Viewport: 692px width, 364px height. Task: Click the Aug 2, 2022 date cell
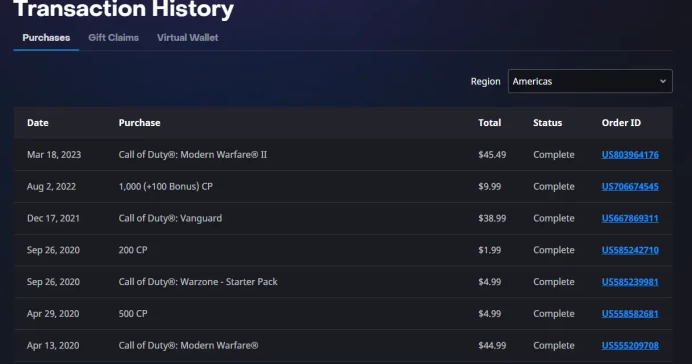click(x=51, y=187)
